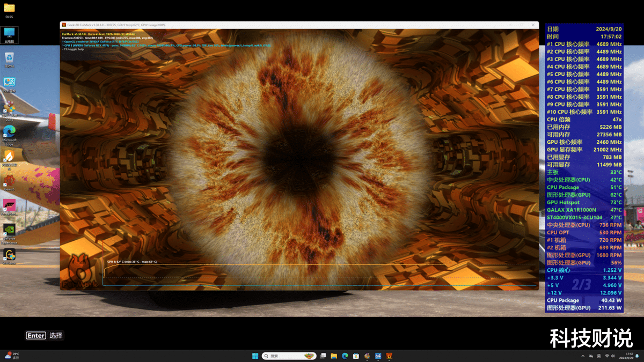Open the Control Panel desktop shortcut
The width and height of the screenshot is (644, 362).
pyautogui.click(x=9, y=84)
